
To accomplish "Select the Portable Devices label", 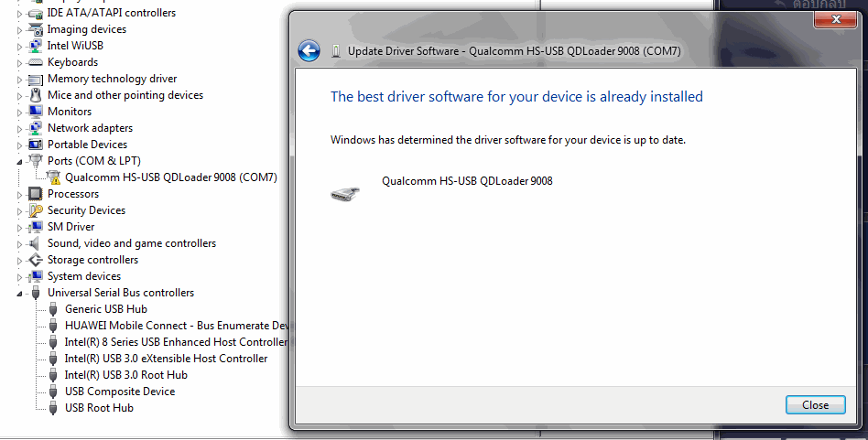I will point(88,145).
